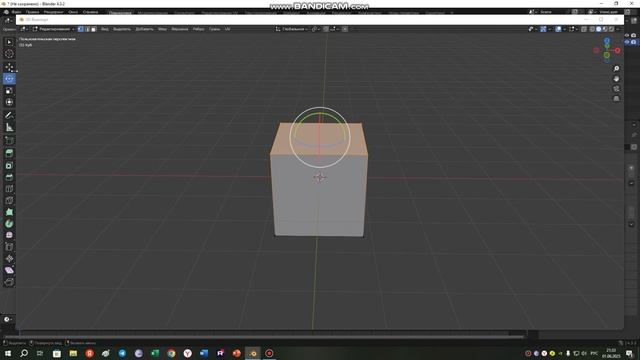
Task: Select the Annotate pencil tool
Action: [x=9, y=116]
